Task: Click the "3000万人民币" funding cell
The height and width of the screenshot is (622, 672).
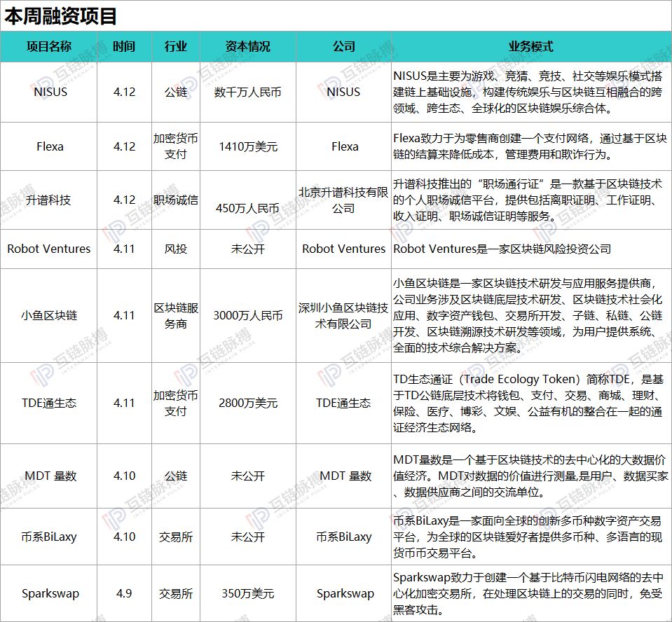Action: coord(248,316)
